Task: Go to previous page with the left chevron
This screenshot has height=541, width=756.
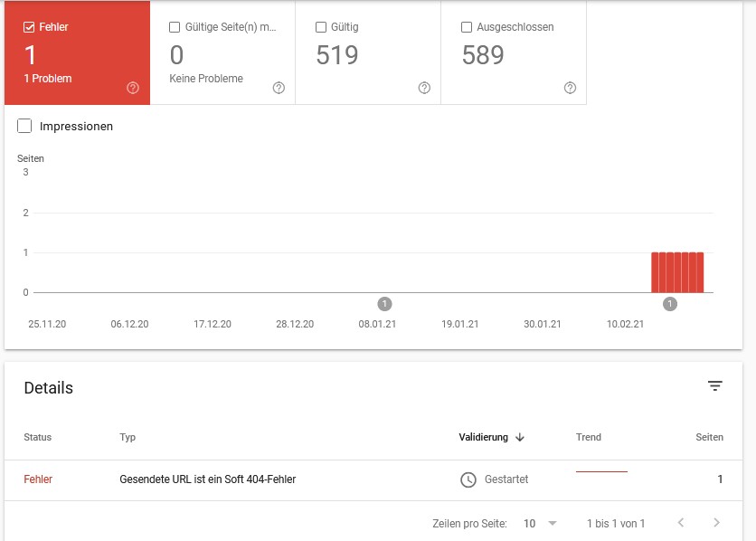Action: (681, 523)
